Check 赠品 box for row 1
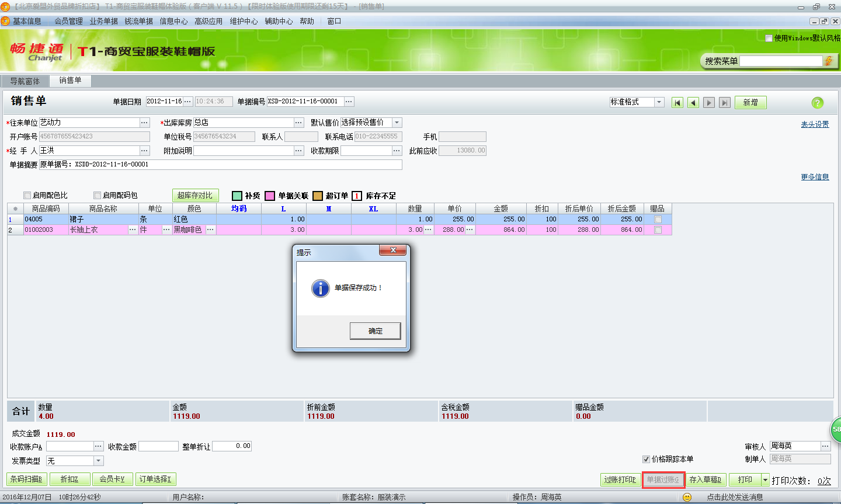This screenshot has height=504, width=841. coord(658,220)
